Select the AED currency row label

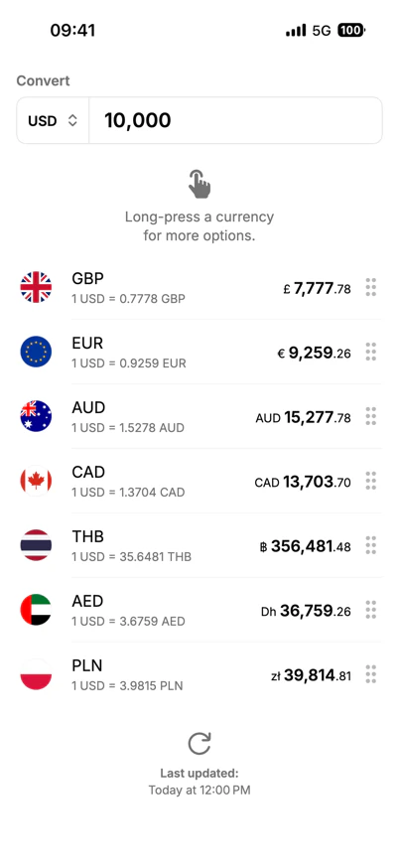click(87, 601)
